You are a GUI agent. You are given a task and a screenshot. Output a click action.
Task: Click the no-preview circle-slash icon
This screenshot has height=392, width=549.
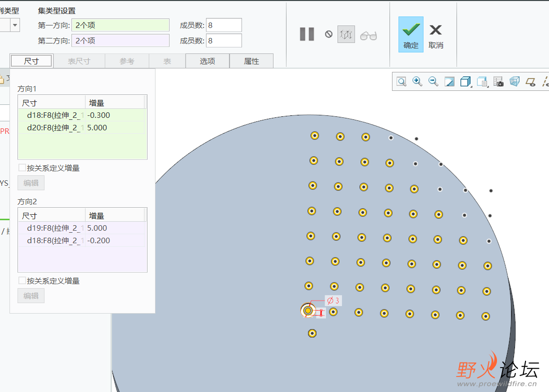click(328, 34)
